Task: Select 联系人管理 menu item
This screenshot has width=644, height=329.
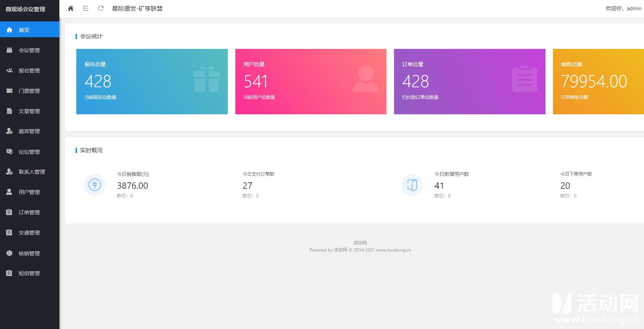Action: [x=30, y=172]
